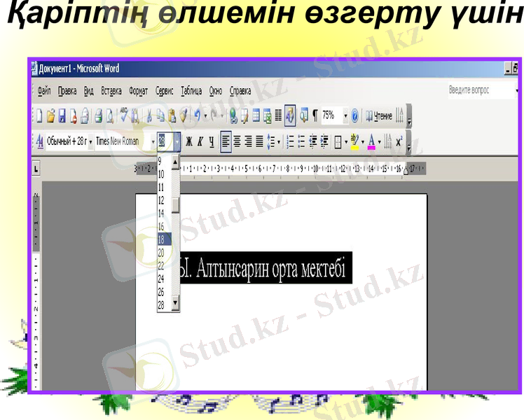524x420 pixels.
Task: Open the Вставка menu
Action: pos(111,90)
